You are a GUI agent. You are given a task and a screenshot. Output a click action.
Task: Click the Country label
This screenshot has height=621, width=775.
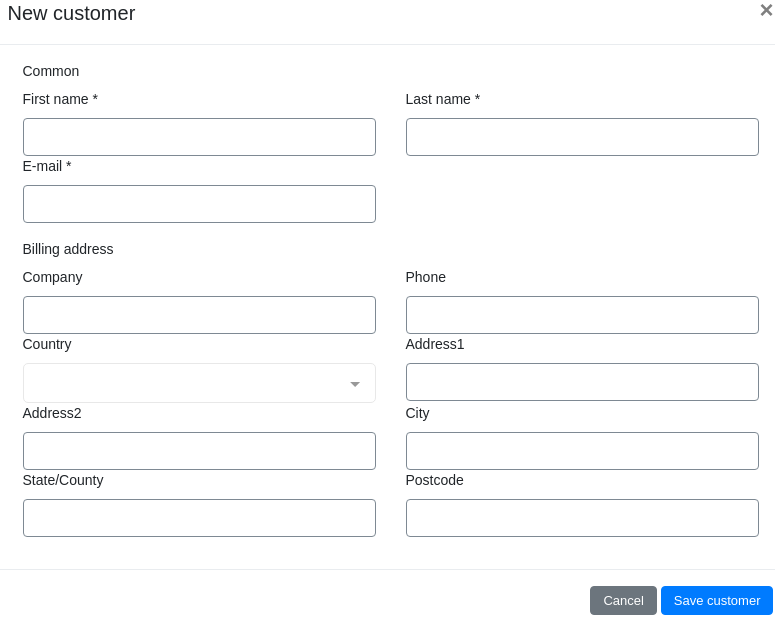click(x=47, y=344)
